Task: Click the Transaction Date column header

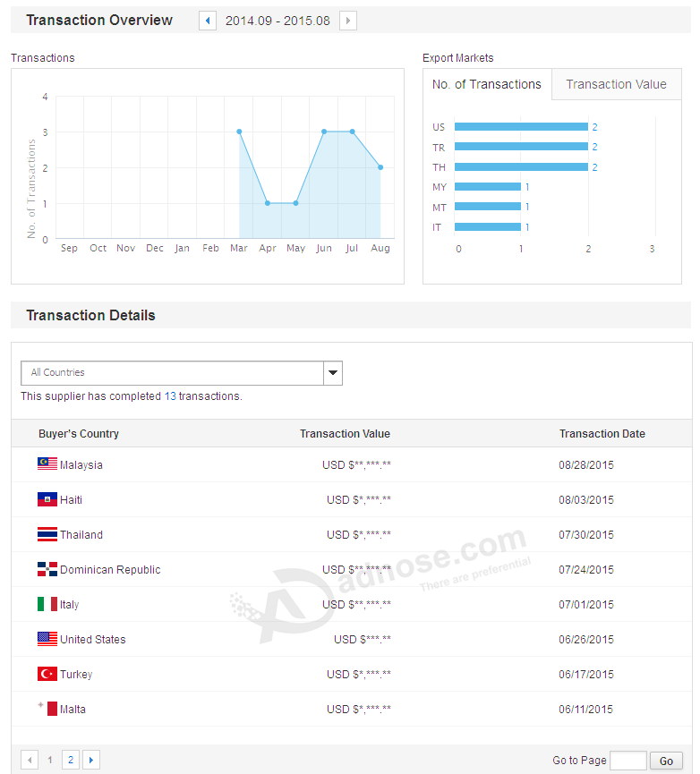Action: (x=602, y=434)
